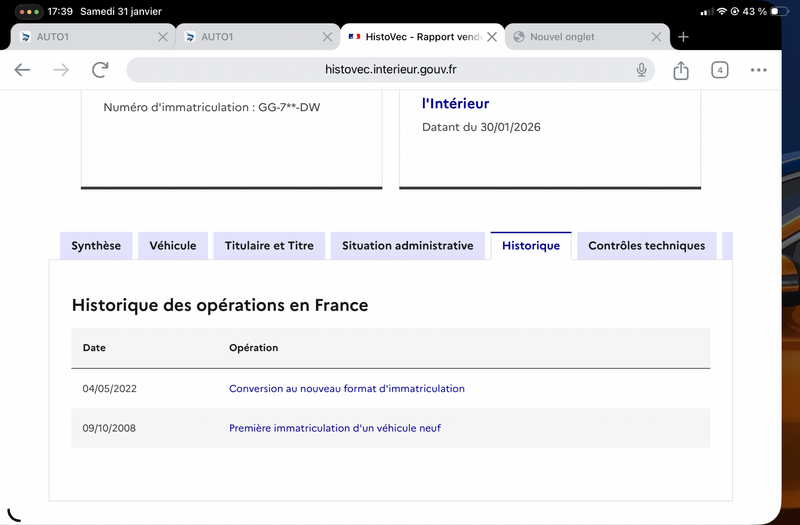Add a new tab with plus icon

coord(683,37)
